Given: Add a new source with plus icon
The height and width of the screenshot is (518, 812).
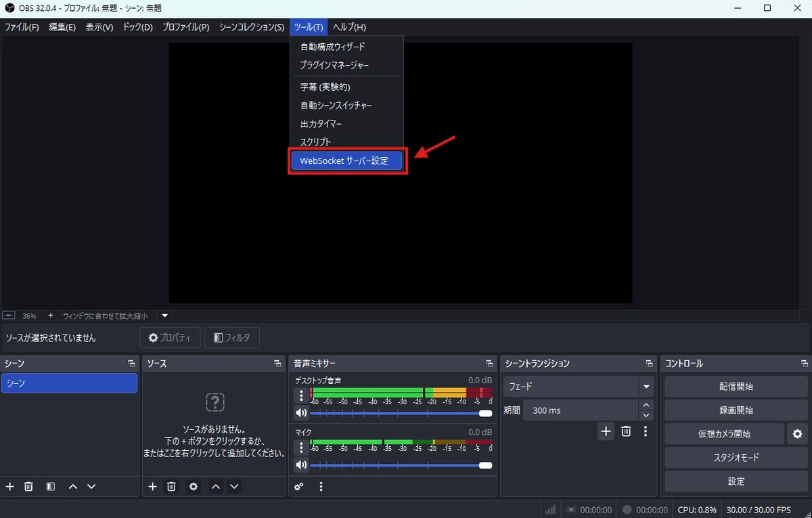Looking at the screenshot, I should tap(153, 486).
